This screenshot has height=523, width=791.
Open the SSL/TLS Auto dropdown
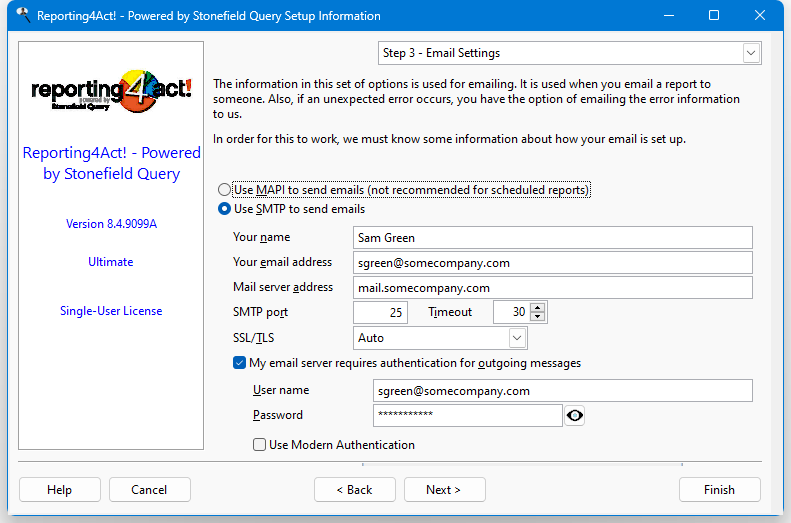(517, 338)
